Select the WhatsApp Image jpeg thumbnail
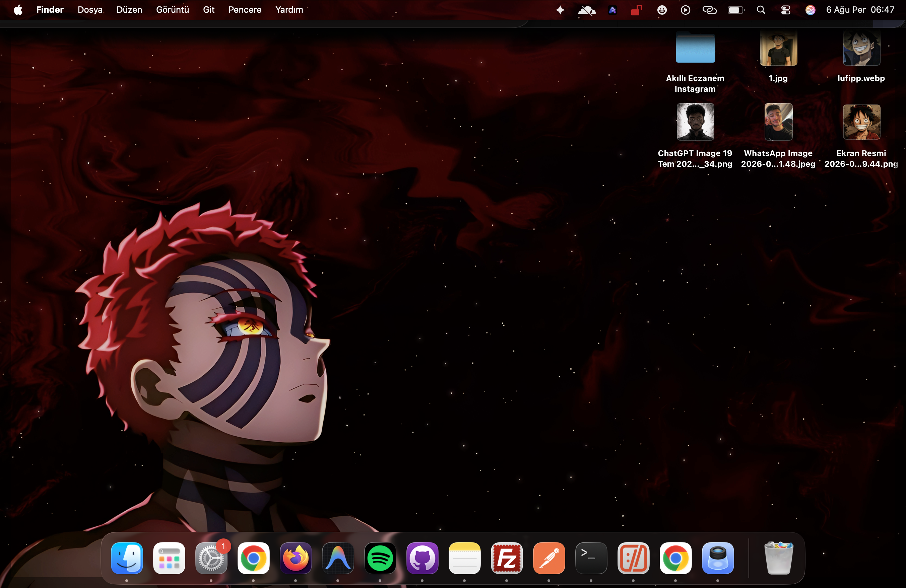The width and height of the screenshot is (906, 588). 778,122
